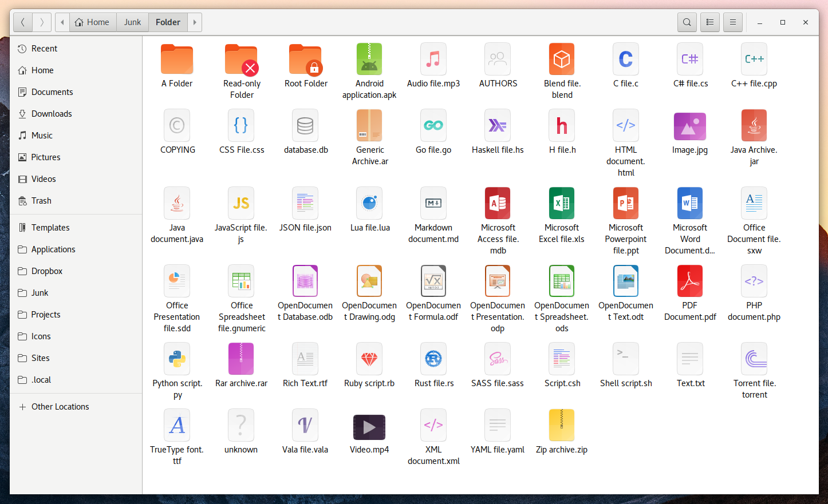The height and width of the screenshot is (504, 828).
Task: Open the Python script.py file
Action: (177, 359)
